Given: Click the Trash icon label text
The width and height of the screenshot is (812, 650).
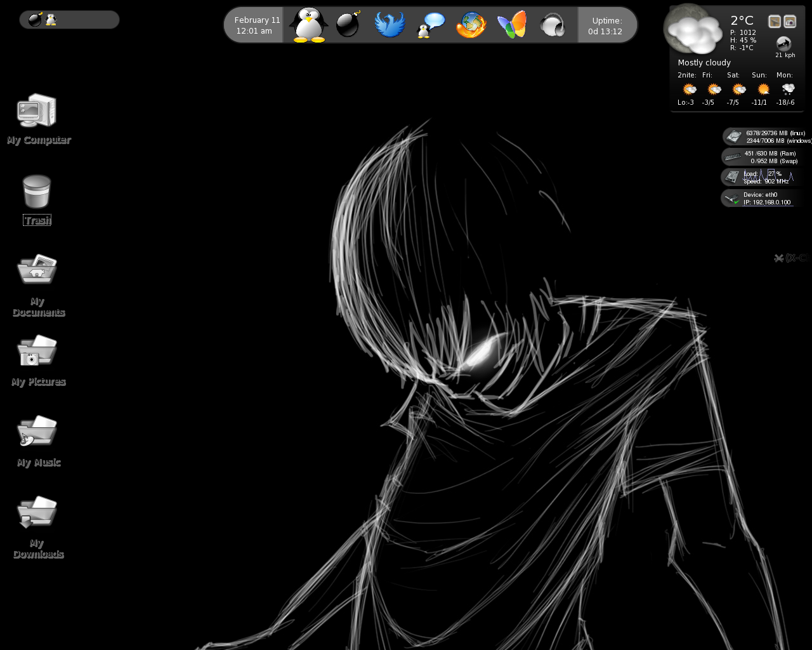Looking at the screenshot, I should coord(37,220).
